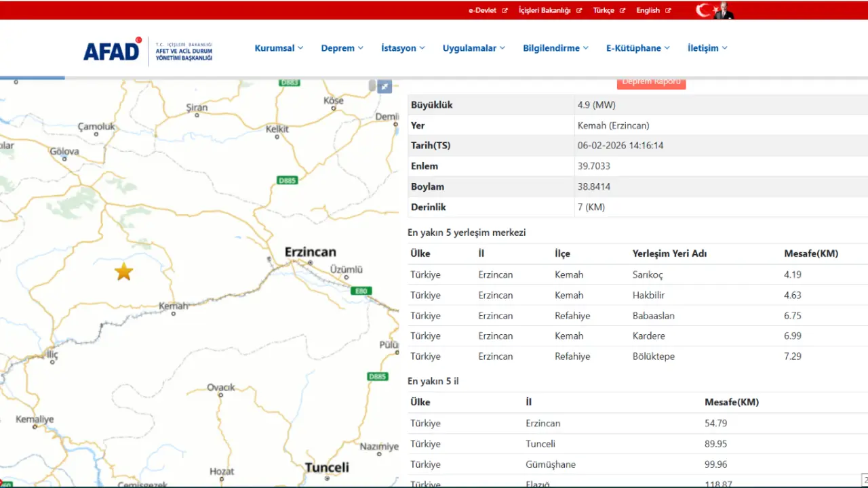Open the E-Kütüphane menu
This screenshot has height=488, width=868.
637,48
